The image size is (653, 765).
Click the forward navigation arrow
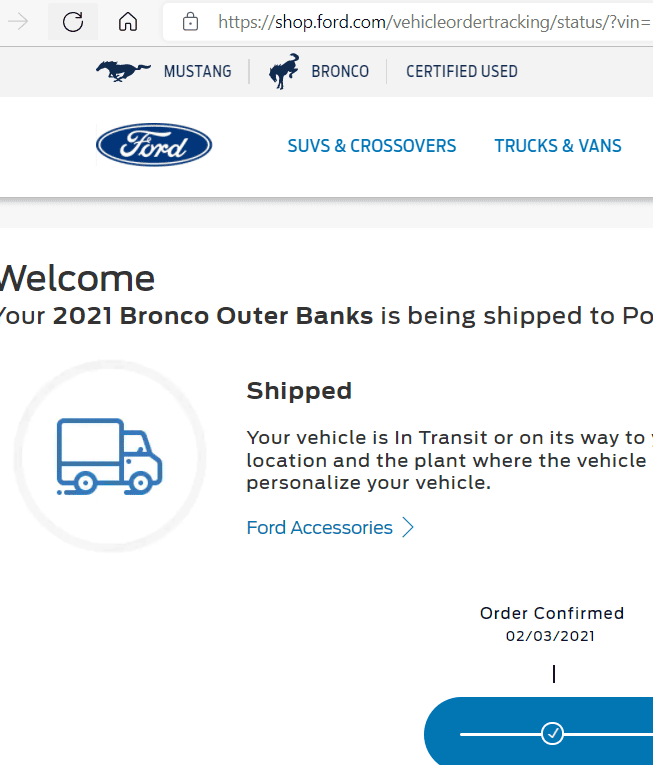point(18,22)
